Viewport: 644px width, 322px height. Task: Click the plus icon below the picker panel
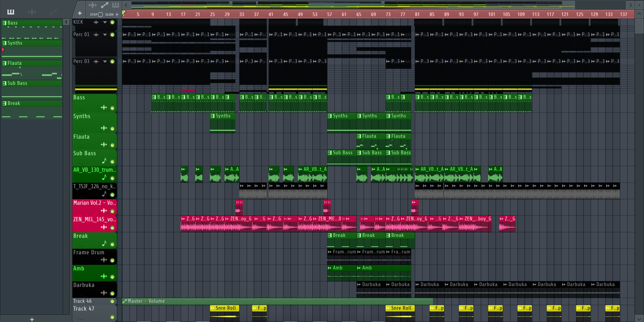point(32,319)
